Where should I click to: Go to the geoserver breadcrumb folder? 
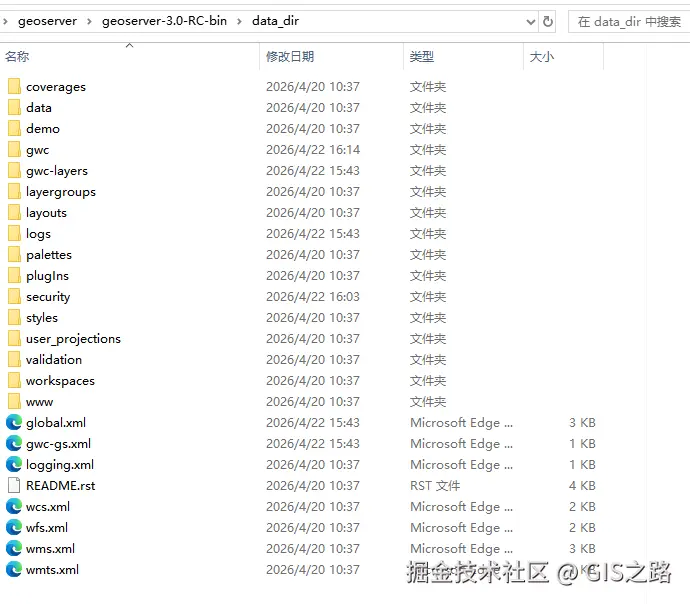point(48,21)
